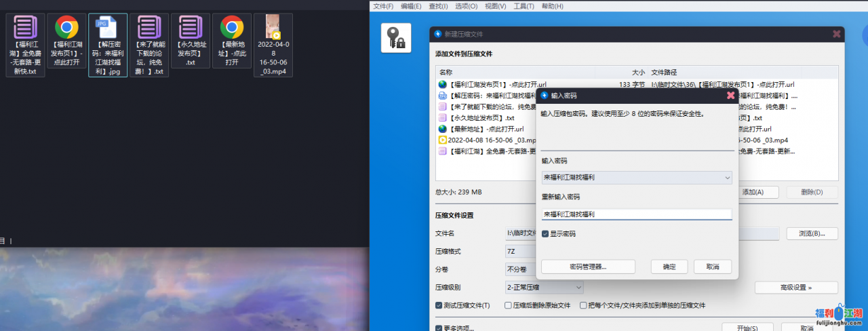Click the 密码管理器... button
Viewport: 868px width, 331px height.
coord(588,267)
